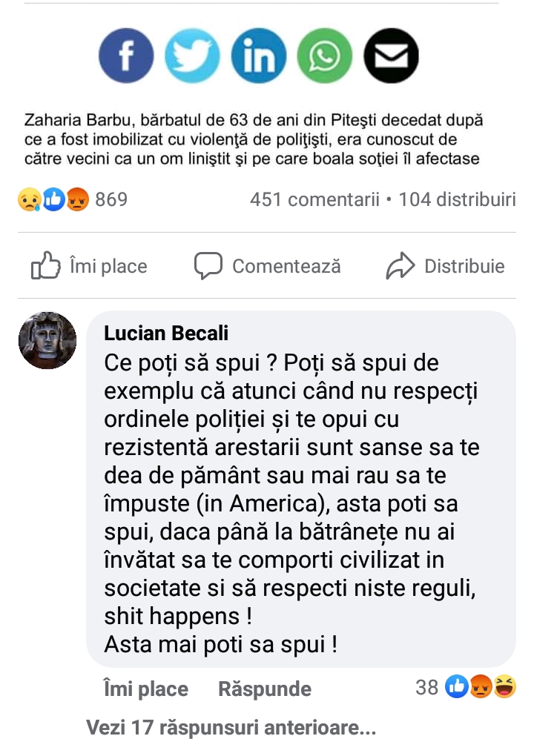Open the 104 distribuiri shares count
The height and width of the screenshot is (756, 534).
(458, 199)
